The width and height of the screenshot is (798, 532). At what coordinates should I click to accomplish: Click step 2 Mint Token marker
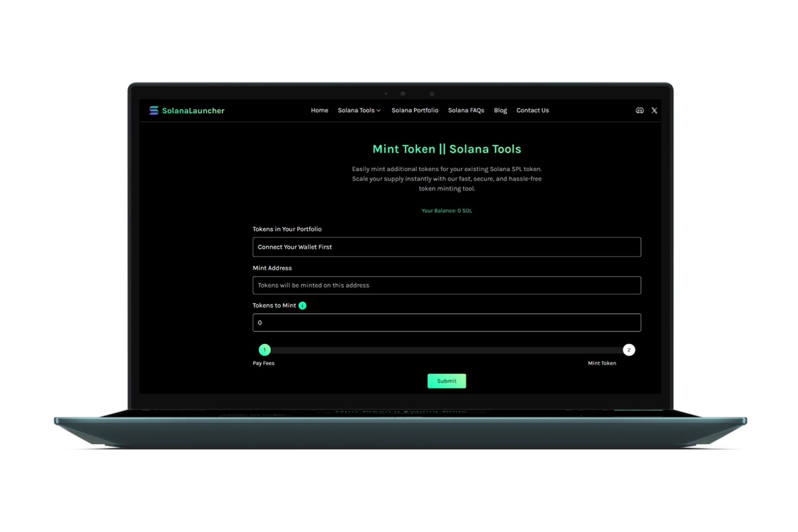(629, 350)
